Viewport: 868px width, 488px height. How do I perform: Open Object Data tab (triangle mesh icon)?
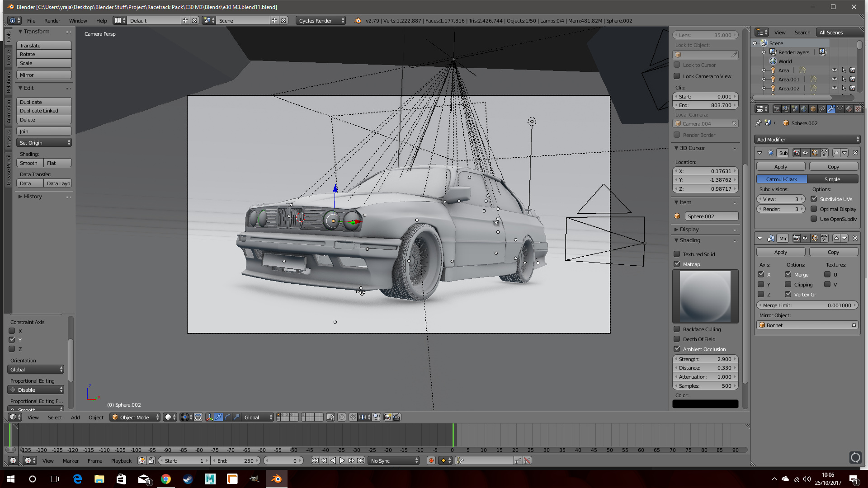point(840,109)
